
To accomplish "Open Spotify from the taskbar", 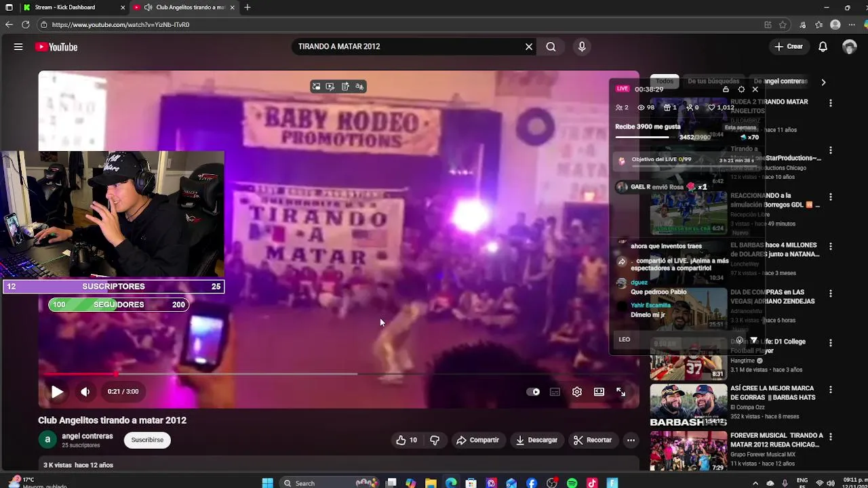I will click(x=572, y=483).
